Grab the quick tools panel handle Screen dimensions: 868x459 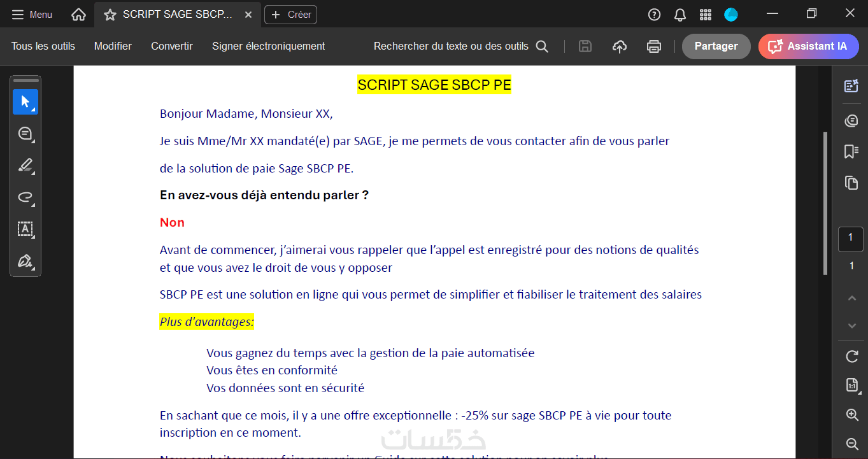click(x=25, y=81)
